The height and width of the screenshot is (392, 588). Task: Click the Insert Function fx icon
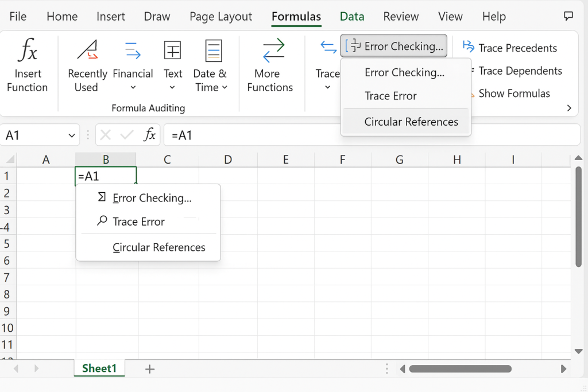[x=27, y=51]
